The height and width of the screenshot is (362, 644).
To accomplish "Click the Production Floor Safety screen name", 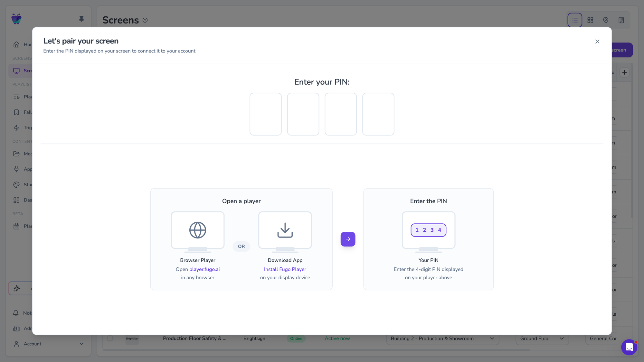I will [x=194, y=339].
